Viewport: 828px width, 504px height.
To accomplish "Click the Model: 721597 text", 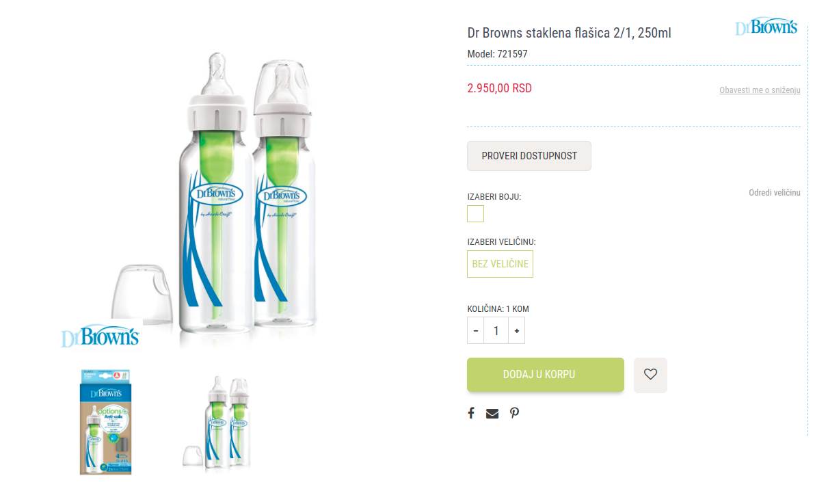I will pyautogui.click(x=497, y=54).
